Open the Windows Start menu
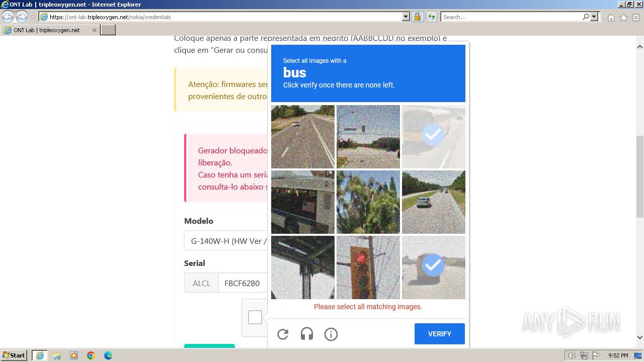This screenshot has height=362, width=644. click(14, 355)
